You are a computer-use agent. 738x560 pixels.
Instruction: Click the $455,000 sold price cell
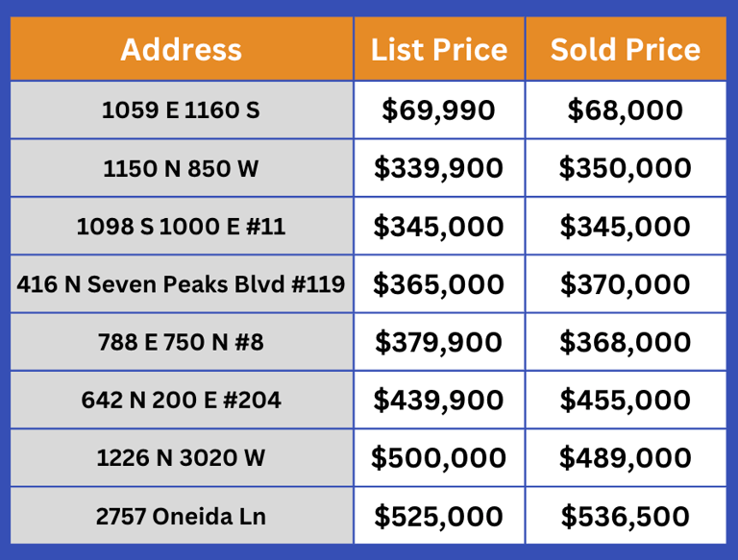[x=626, y=400]
